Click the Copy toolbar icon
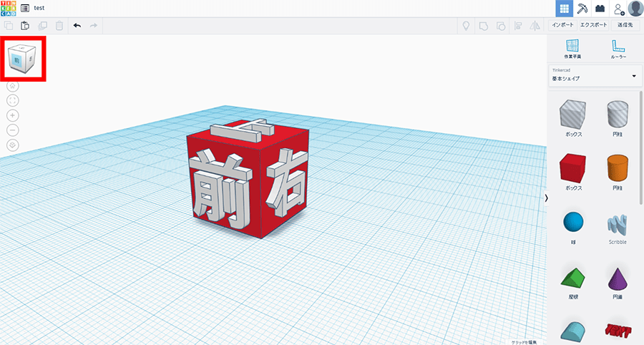This screenshot has width=644, height=345. [8, 26]
